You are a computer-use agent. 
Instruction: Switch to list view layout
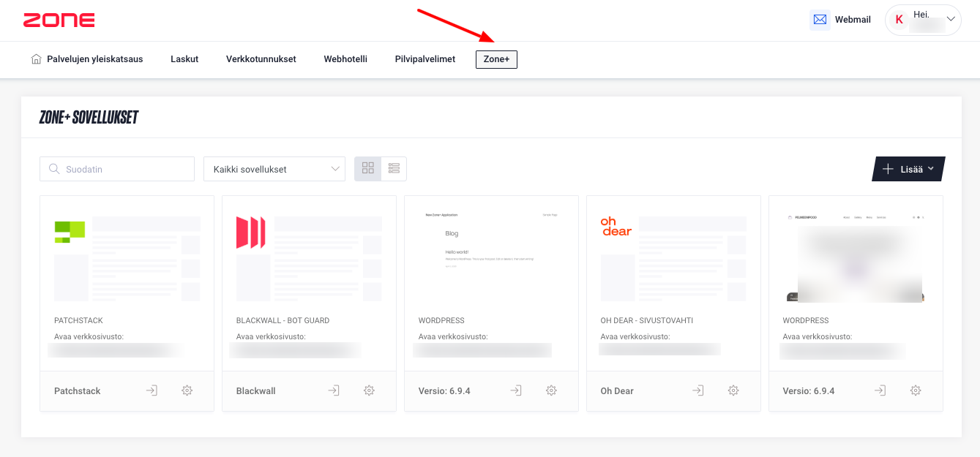(394, 169)
